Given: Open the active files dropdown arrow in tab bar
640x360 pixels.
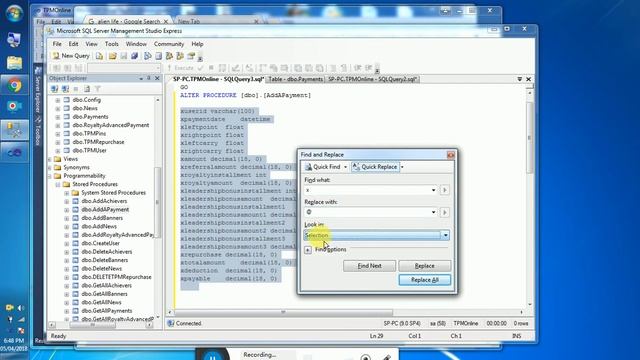Looking at the screenshot, I should [x=520, y=79].
